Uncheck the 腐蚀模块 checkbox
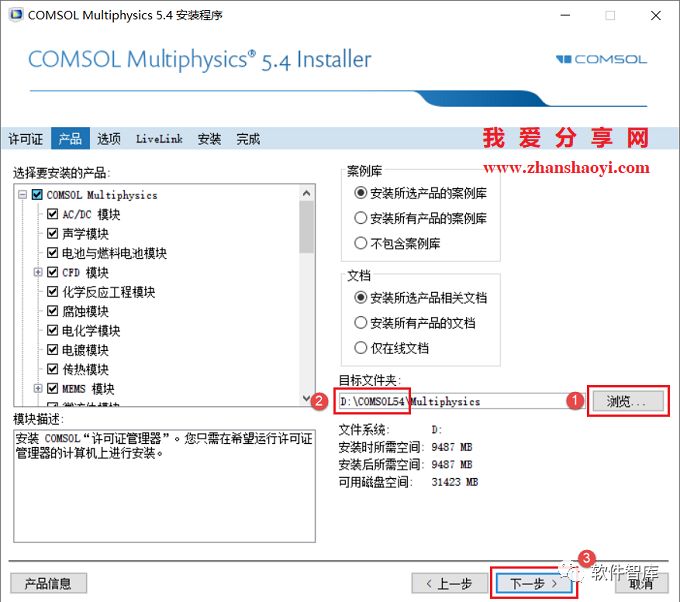Image resolution: width=680 pixels, height=602 pixels. pyautogui.click(x=52, y=311)
